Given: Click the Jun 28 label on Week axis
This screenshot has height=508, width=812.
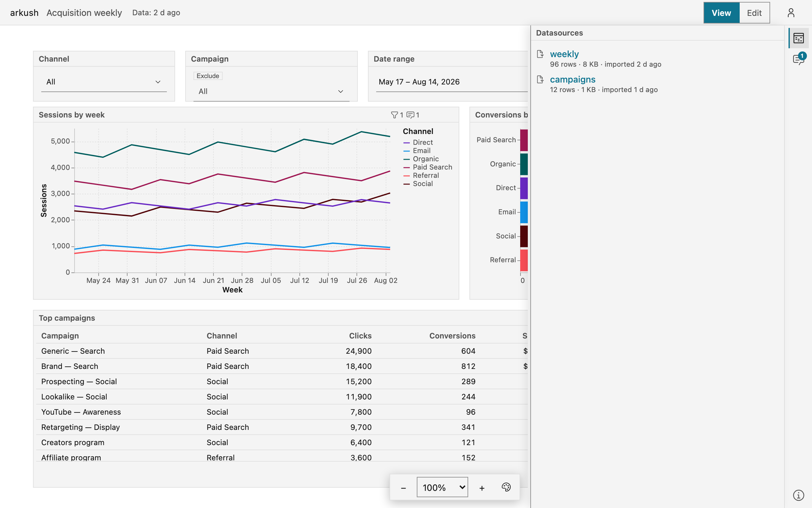Looking at the screenshot, I should 242,280.
